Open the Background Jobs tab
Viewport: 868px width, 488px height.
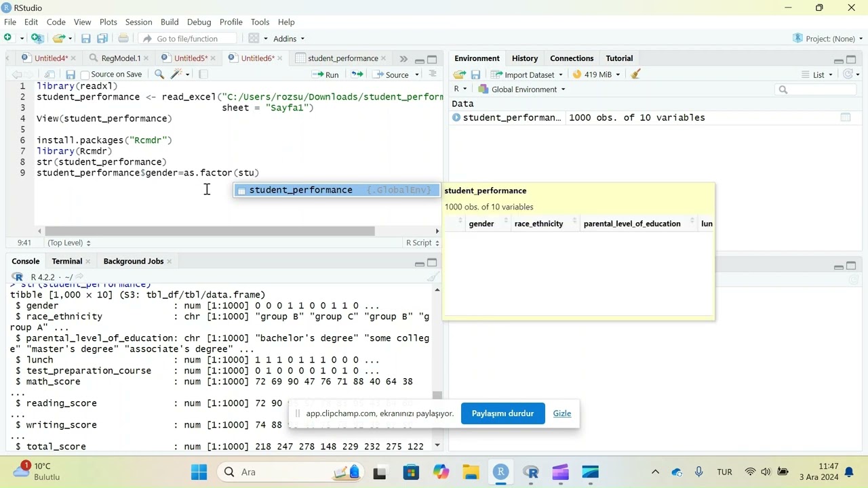coord(134,261)
